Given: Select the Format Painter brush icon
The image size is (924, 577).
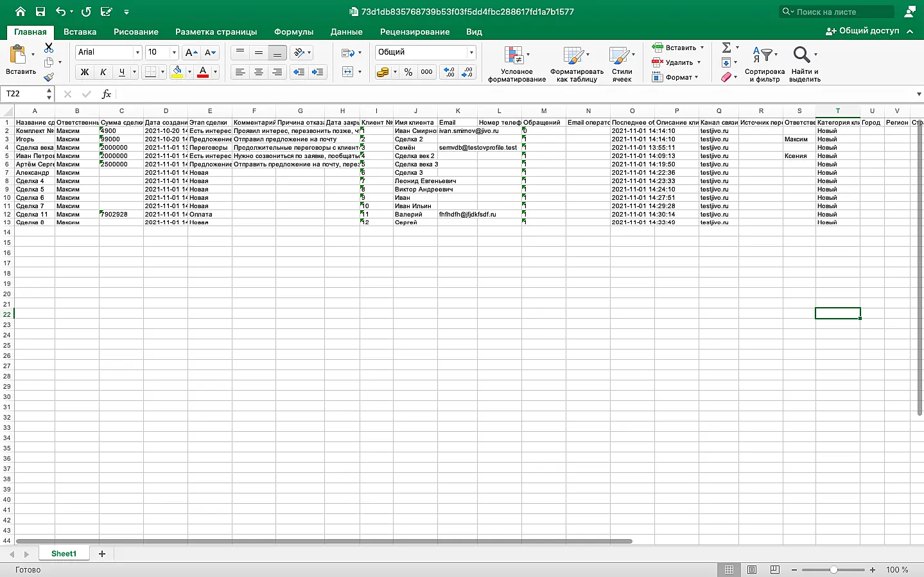Looking at the screenshot, I should coord(49,77).
